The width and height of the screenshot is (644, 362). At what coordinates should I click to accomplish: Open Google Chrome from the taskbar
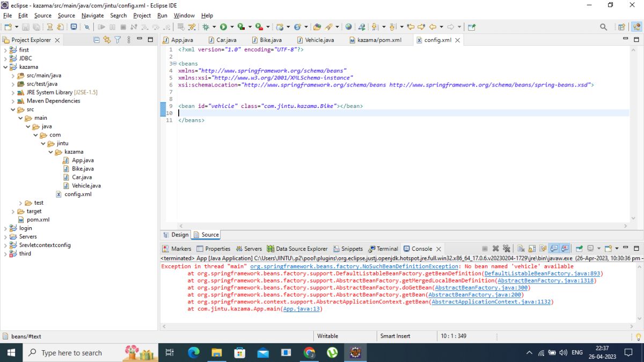coord(309,353)
